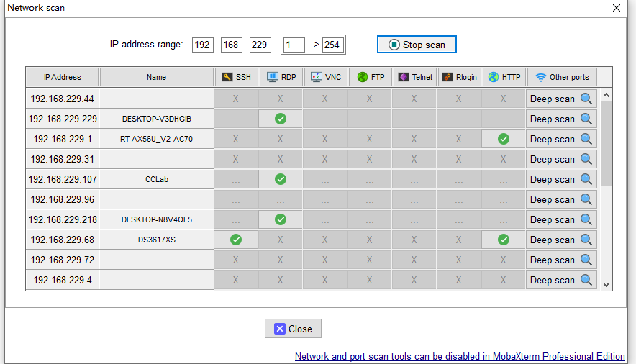Select IP address 192.168.229.218

(63, 219)
